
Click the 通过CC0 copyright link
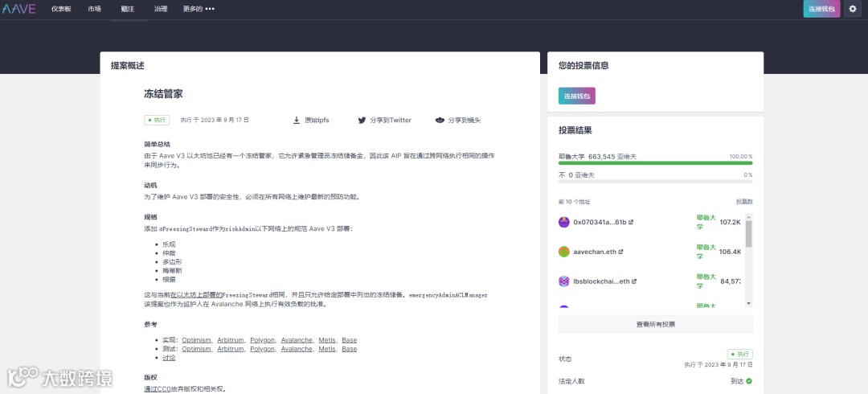(x=158, y=389)
